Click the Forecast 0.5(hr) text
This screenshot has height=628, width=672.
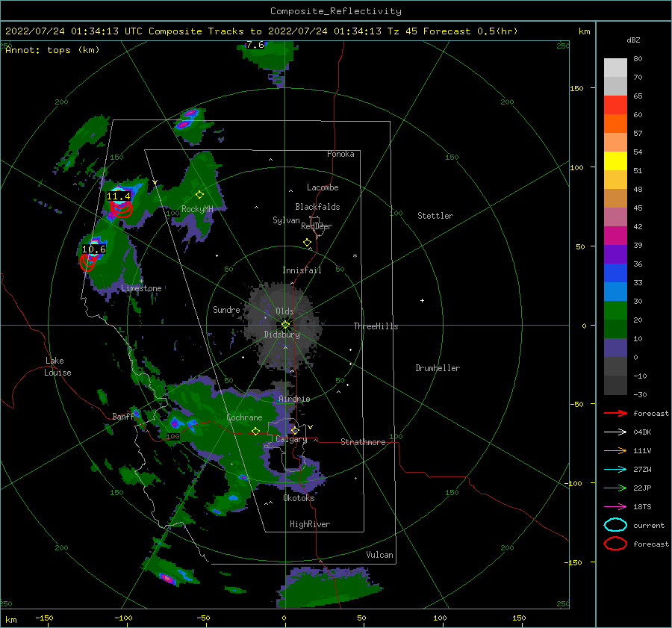(x=470, y=31)
